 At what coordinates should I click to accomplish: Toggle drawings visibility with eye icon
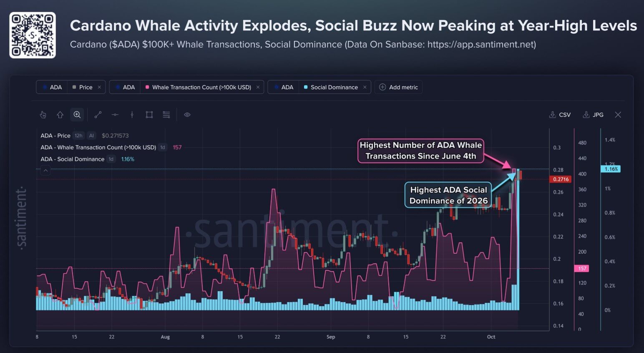pyautogui.click(x=187, y=115)
